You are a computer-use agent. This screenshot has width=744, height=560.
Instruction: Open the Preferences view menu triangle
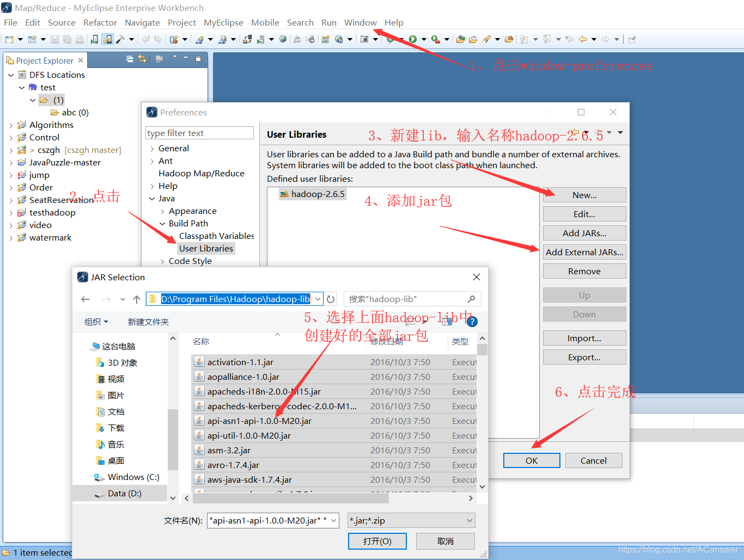[x=620, y=132]
